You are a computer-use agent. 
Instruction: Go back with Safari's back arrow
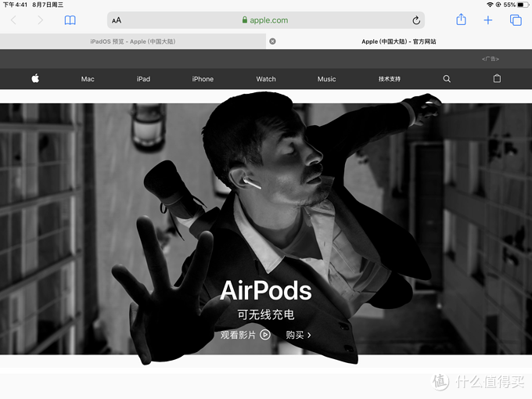point(13,20)
